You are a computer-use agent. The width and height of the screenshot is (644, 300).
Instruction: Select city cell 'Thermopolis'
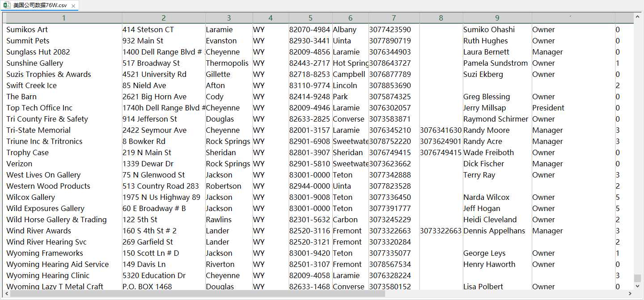[229, 63]
